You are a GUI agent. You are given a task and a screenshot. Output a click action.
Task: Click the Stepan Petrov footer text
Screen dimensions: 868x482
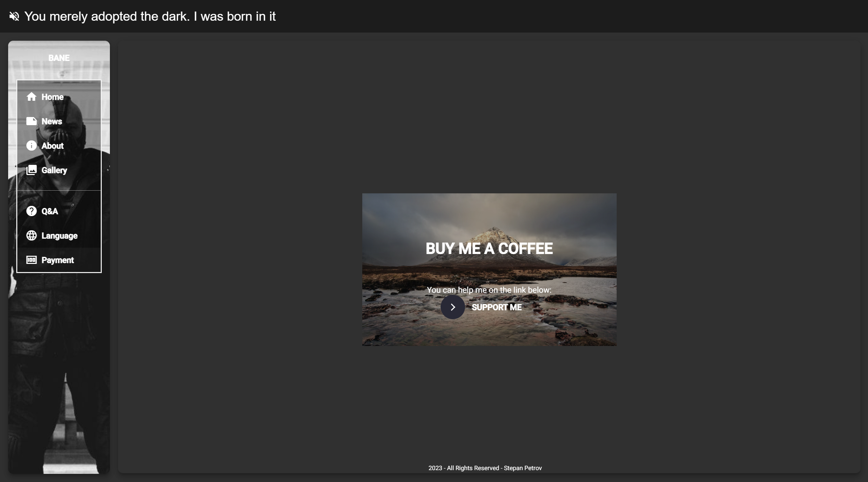[x=523, y=468]
